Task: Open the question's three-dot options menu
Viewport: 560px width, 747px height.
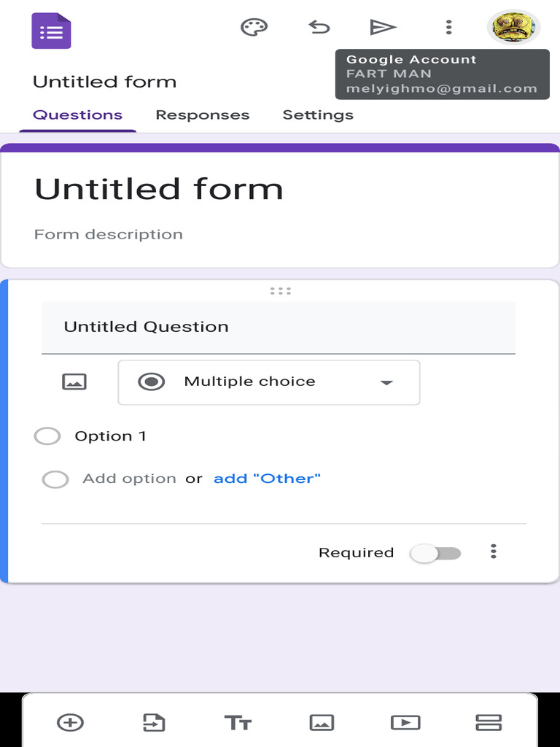Action: (x=494, y=551)
